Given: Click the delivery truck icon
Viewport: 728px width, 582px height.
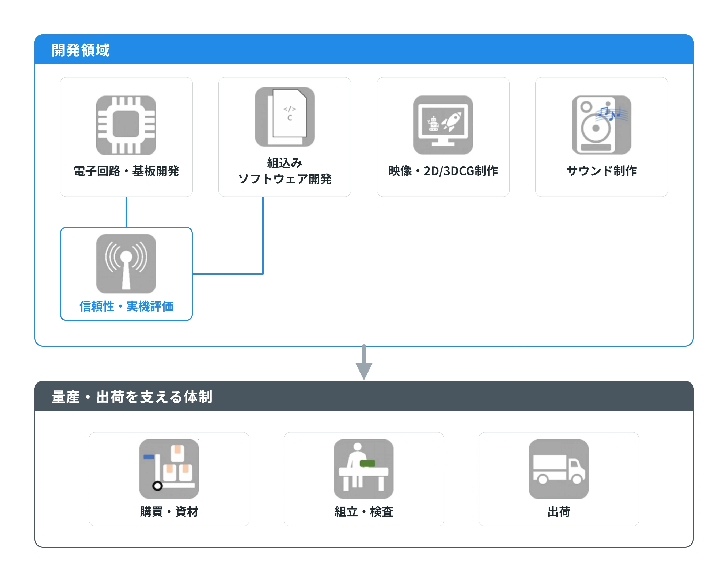Looking at the screenshot, I should 559,469.
